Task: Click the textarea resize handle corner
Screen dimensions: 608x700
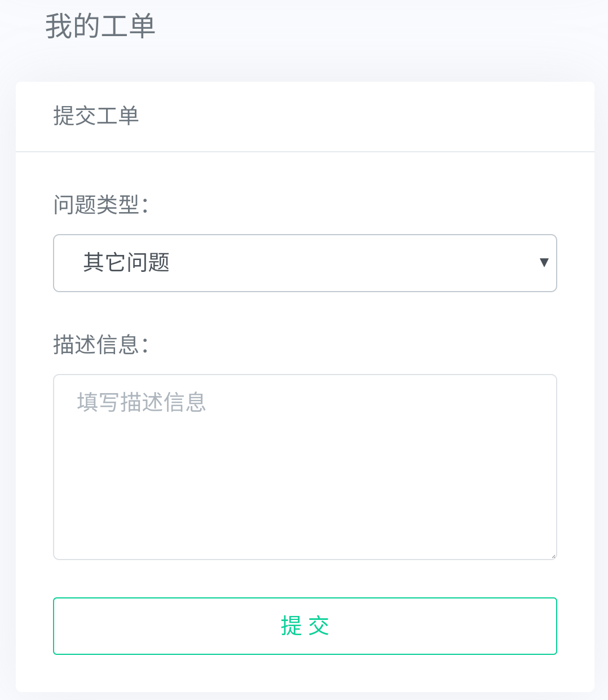Action: [x=553, y=556]
